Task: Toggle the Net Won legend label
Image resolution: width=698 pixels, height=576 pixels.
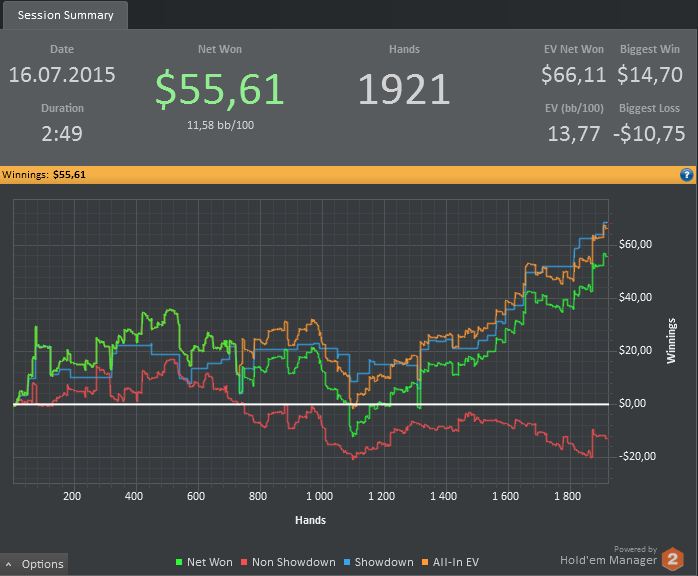Action: click(210, 562)
